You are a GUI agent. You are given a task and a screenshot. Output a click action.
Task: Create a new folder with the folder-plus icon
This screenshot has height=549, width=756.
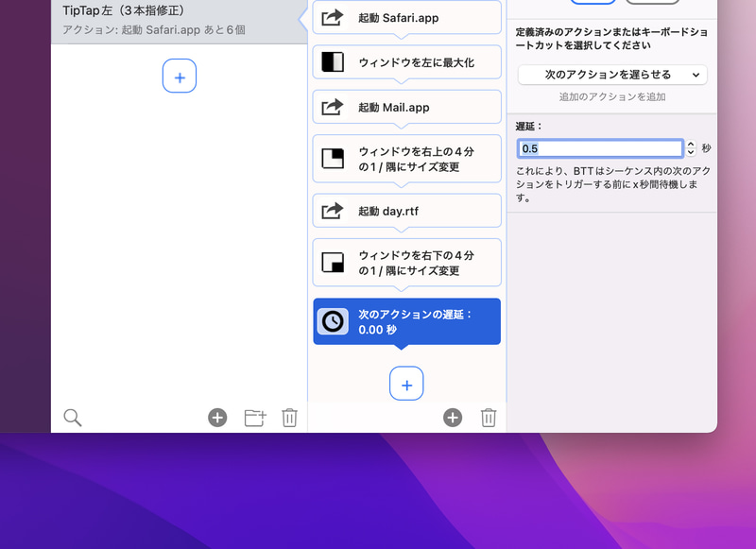point(255,418)
